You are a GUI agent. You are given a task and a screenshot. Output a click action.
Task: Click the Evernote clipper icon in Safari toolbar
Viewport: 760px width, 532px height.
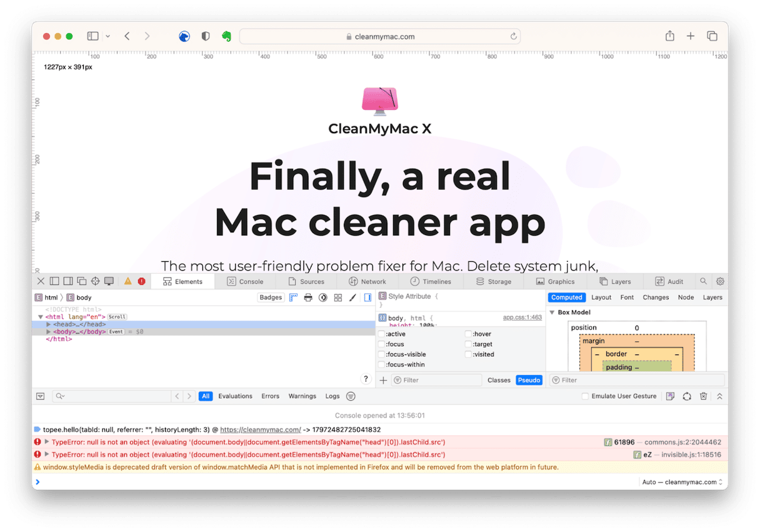tap(226, 36)
